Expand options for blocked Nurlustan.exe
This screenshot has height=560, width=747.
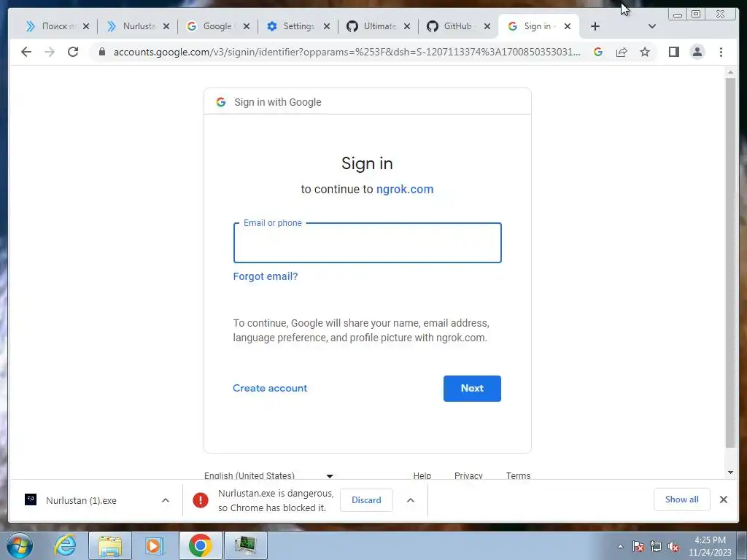(x=411, y=500)
